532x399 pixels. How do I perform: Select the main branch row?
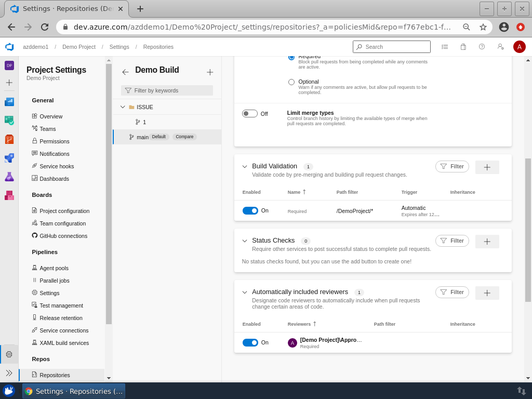[167, 137]
